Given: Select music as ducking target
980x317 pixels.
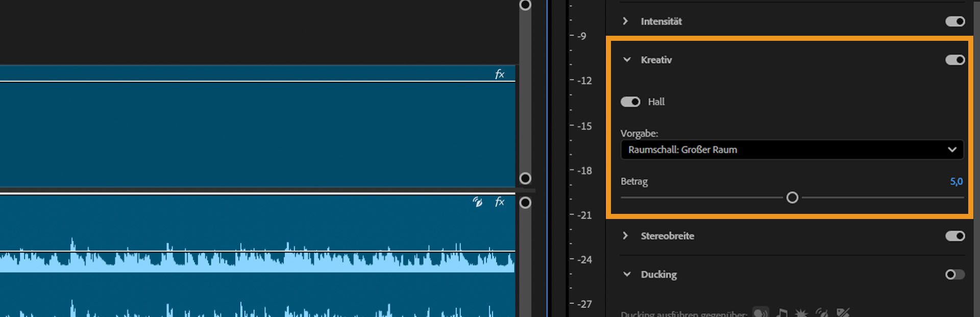Looking at the screenshot, I should (x=781, y=312).
